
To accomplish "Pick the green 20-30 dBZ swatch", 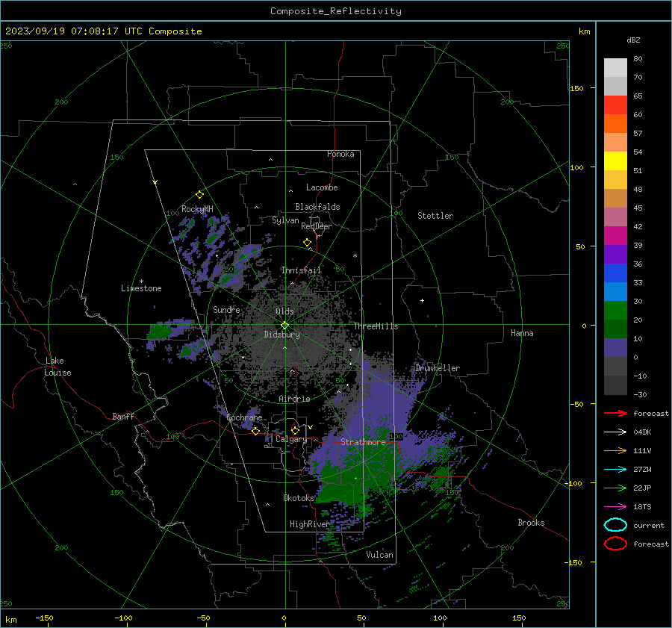I will pos(615,310).
